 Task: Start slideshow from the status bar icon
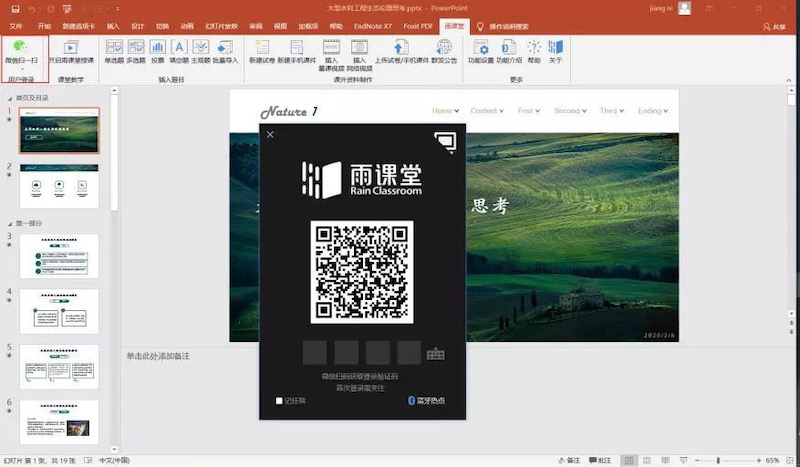click(684, 460)
